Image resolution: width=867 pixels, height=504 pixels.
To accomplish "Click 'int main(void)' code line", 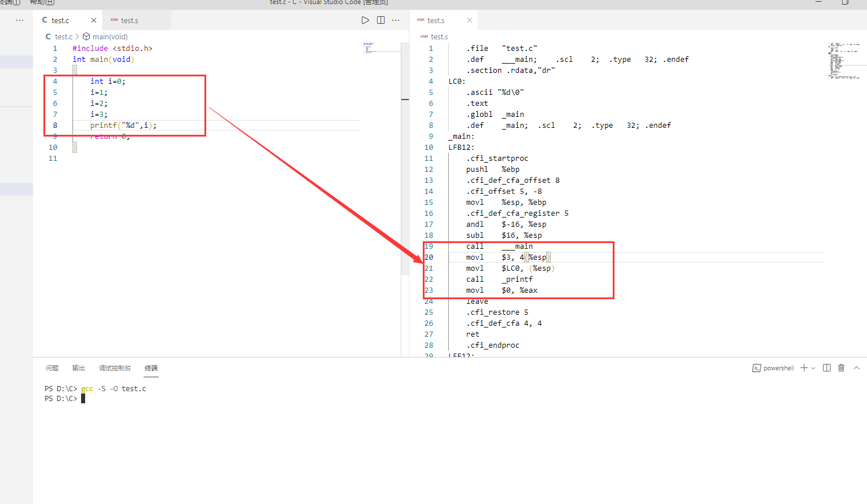I will tap(103, 60).
